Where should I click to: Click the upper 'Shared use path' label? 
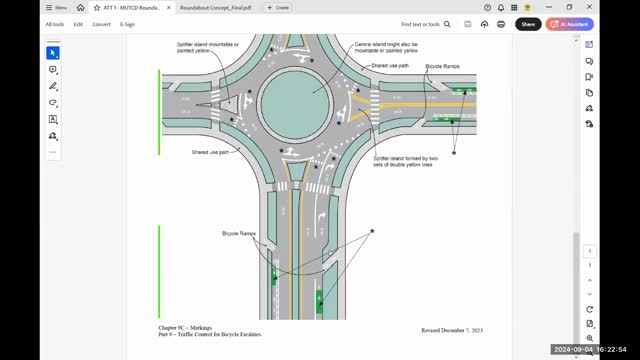[x=390, y=65]
